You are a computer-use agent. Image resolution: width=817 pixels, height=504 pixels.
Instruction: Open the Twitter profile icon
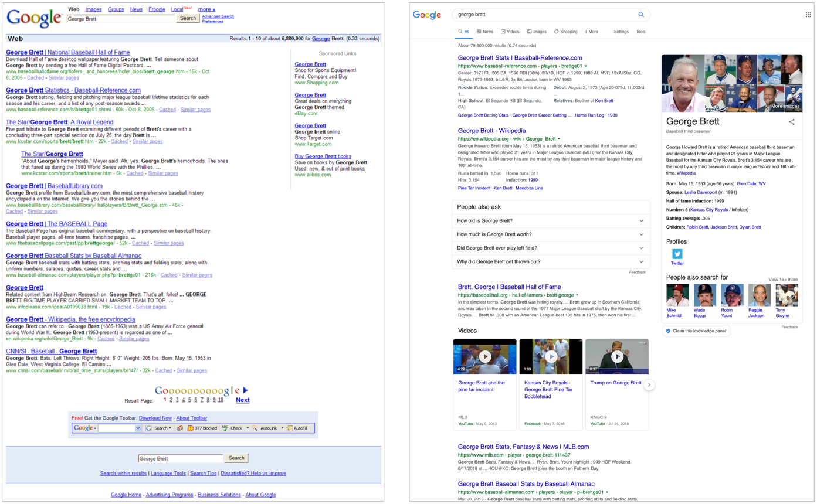coord(677,254)
